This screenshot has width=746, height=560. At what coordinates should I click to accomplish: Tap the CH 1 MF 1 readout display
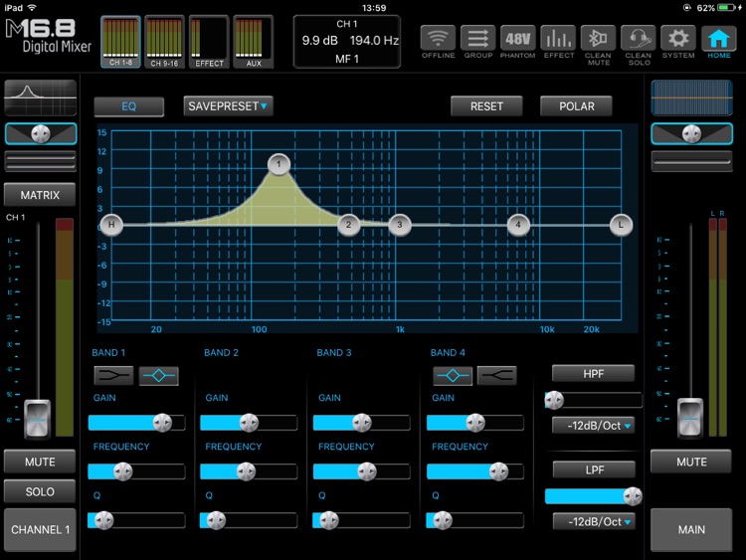[x=347, y=42]
